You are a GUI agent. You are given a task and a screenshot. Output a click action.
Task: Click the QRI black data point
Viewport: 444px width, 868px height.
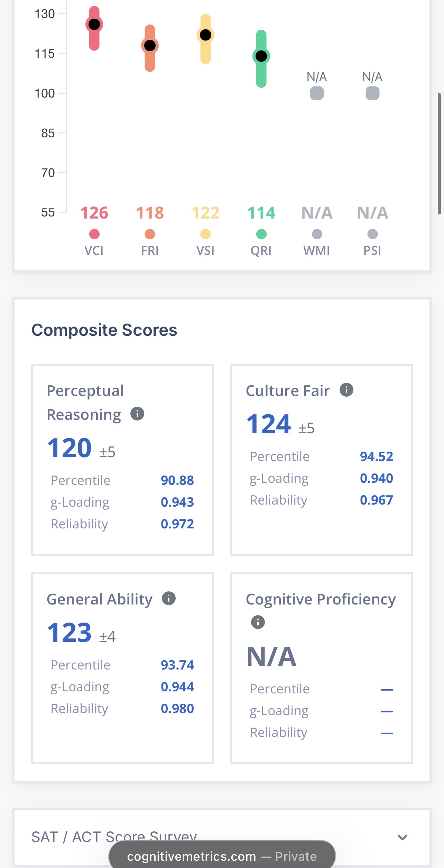click(x=261, y=56)
